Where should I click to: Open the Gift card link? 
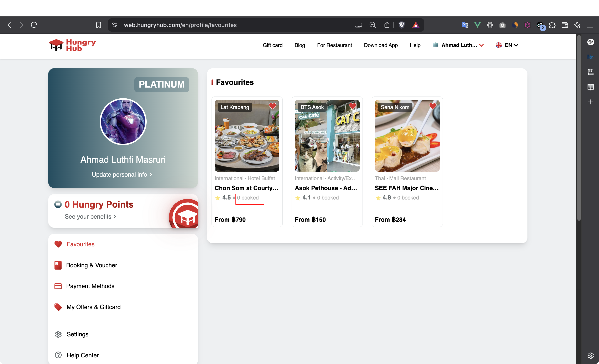[x=272, y=45]
